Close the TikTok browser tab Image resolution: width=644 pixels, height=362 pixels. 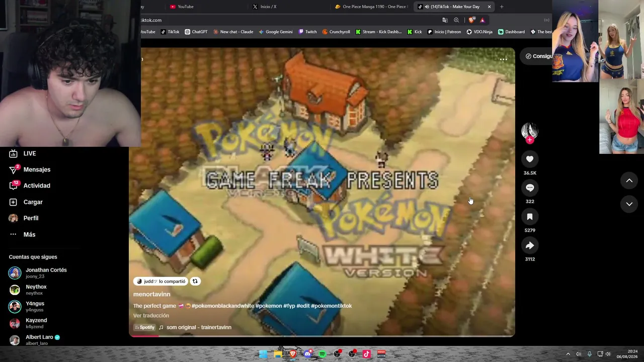[x=489, y=7]
